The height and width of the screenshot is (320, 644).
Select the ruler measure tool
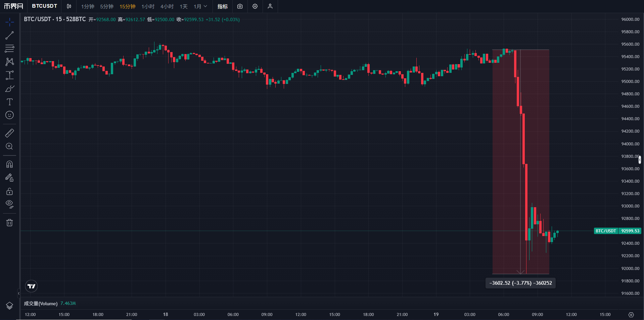tap(9, 133)
